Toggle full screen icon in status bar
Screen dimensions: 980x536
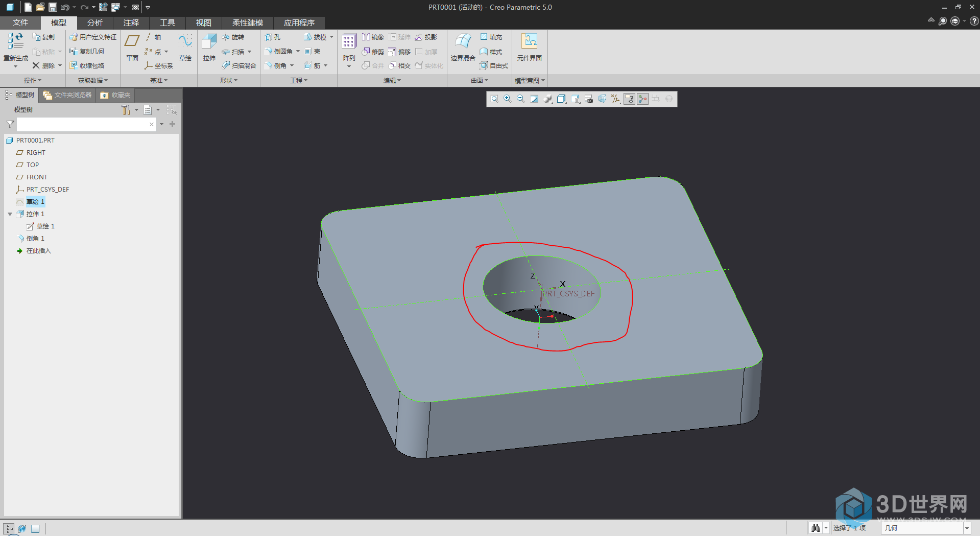(35, 529)
